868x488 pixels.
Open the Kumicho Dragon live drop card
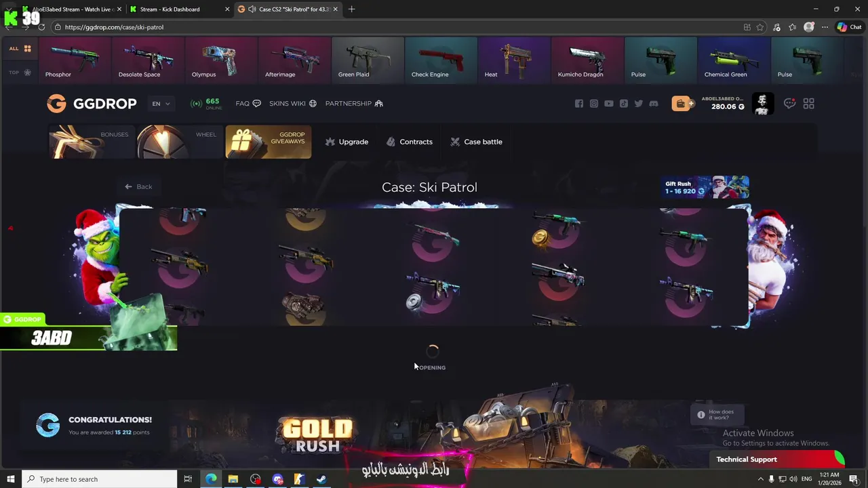pyautogui.click(x=588, y=59)
